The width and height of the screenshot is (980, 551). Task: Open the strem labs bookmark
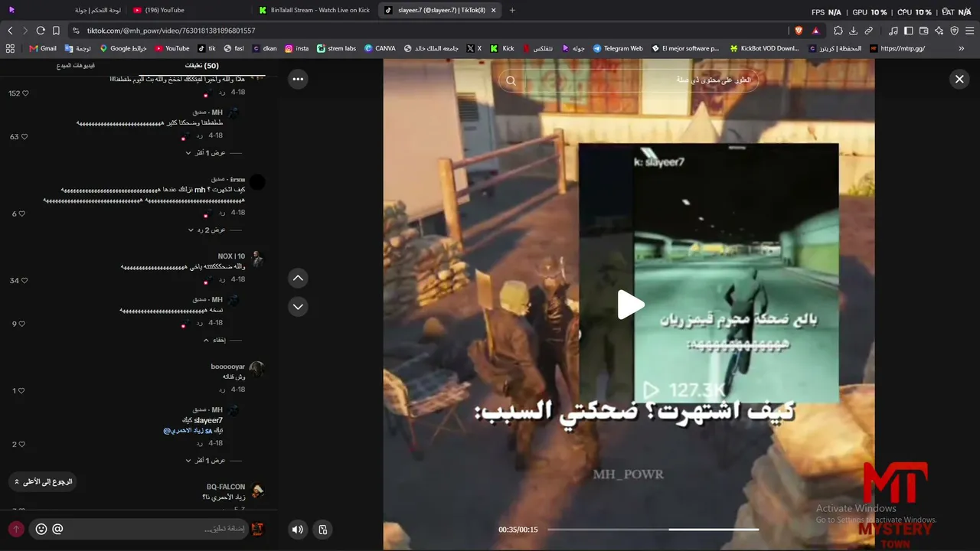(x=337, y=48)
